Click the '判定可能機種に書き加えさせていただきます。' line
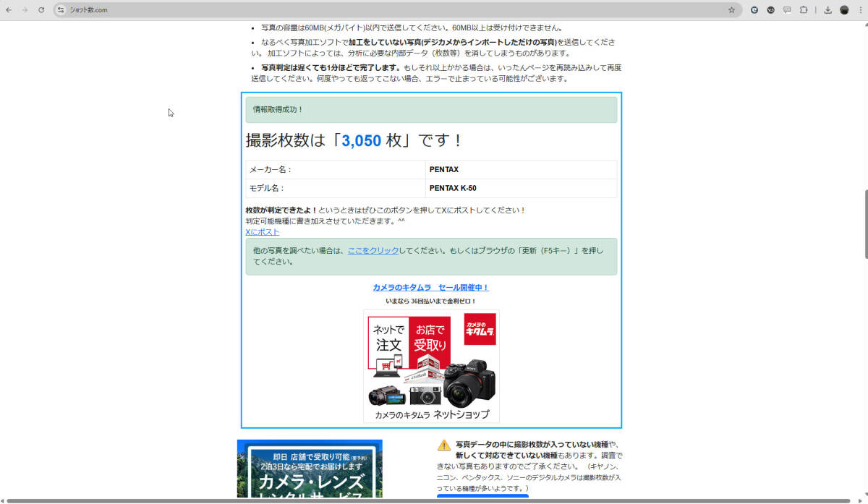Screen dimensions: 868x504 tap(325, 221)
